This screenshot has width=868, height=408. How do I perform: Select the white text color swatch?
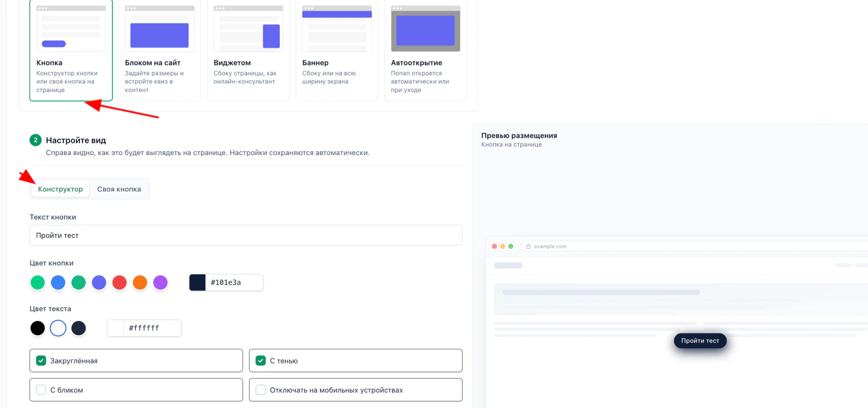(x=58, y=328)
